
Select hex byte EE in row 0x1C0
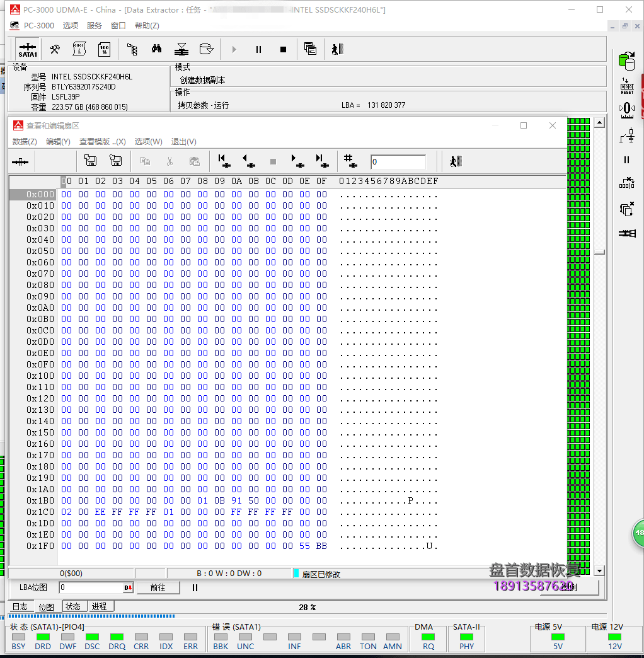tap(100, 512)
